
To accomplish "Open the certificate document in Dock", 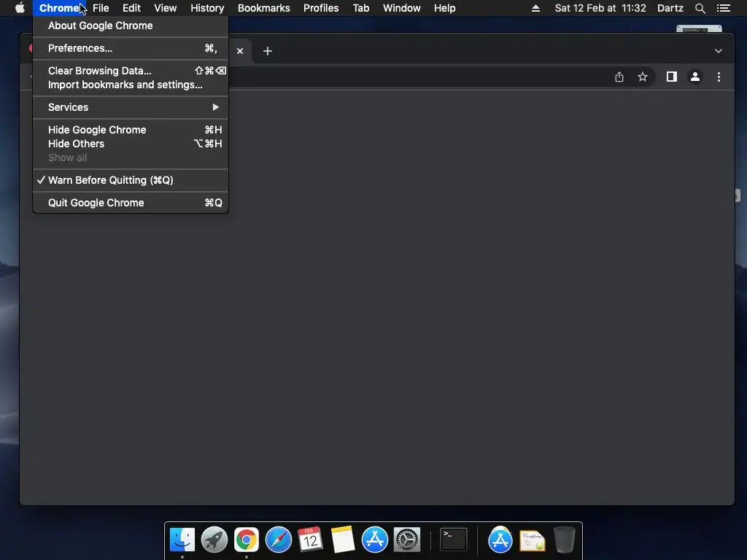I will [532, 541].
